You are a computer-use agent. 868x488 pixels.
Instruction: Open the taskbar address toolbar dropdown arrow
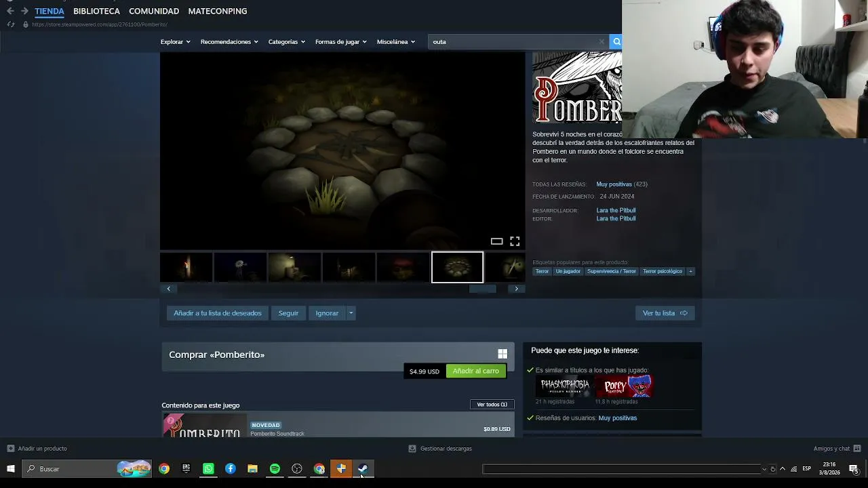pyautogui.click(x=764, y=469)
